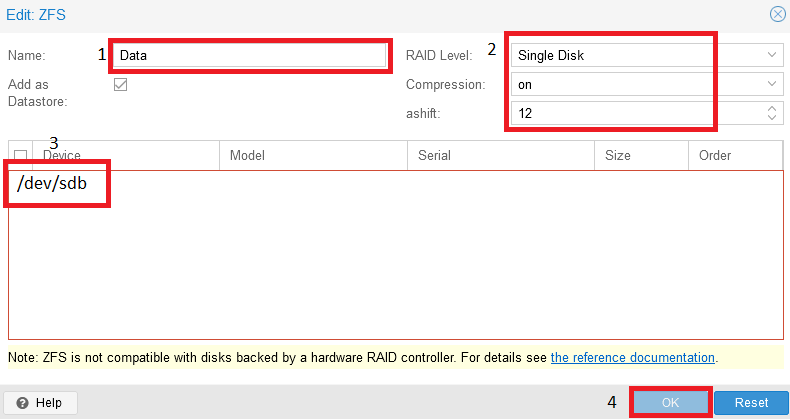Confirm with the OK button

coord(671,403)
